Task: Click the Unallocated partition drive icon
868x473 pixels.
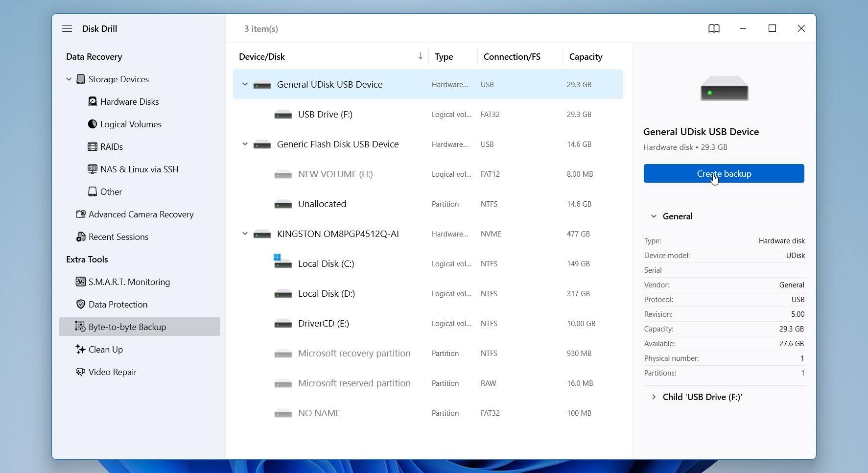Action: coord(283,204)
